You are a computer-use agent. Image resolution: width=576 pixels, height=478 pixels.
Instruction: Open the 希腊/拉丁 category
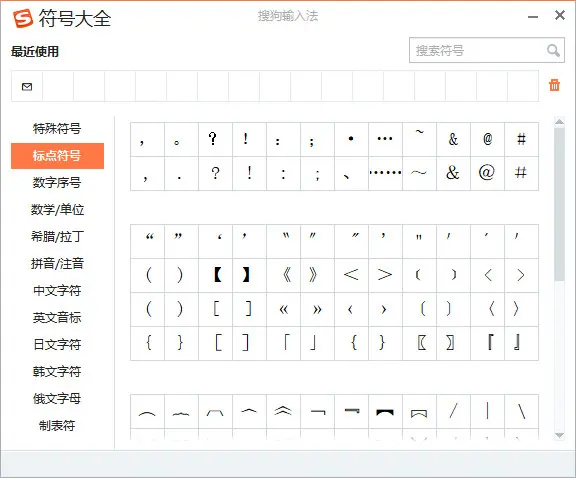[x=57, y=236]
